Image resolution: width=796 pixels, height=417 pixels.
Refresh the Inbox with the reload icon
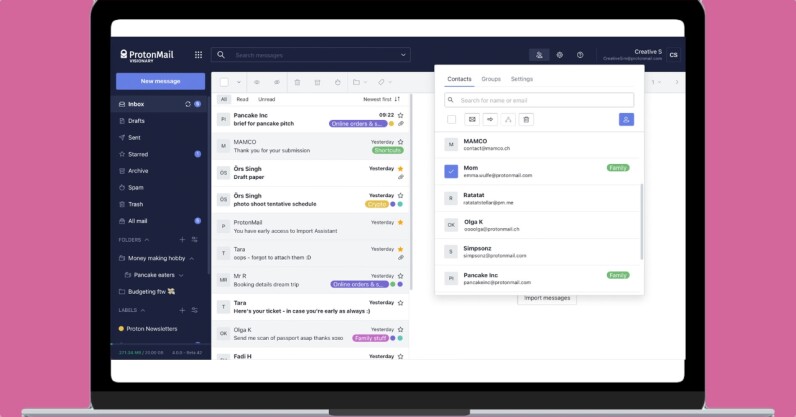pyautogui.click(x=187, y=104)
